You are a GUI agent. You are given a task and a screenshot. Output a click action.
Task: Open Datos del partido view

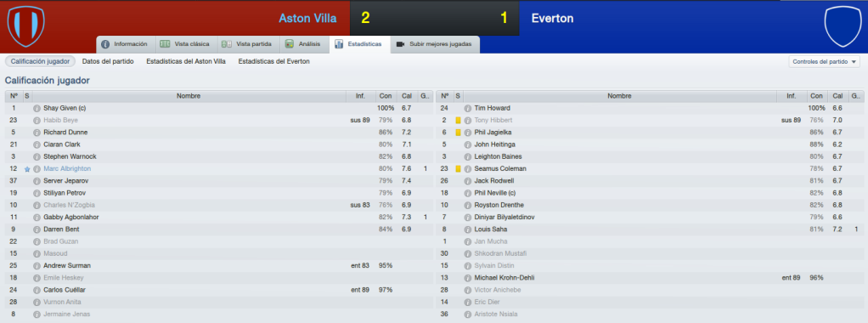pos(108,61)
